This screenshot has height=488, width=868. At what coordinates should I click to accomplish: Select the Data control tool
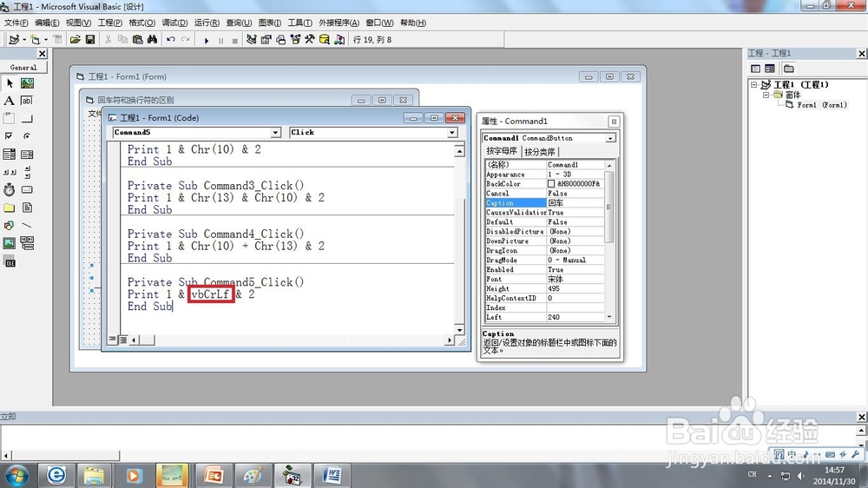27,243
